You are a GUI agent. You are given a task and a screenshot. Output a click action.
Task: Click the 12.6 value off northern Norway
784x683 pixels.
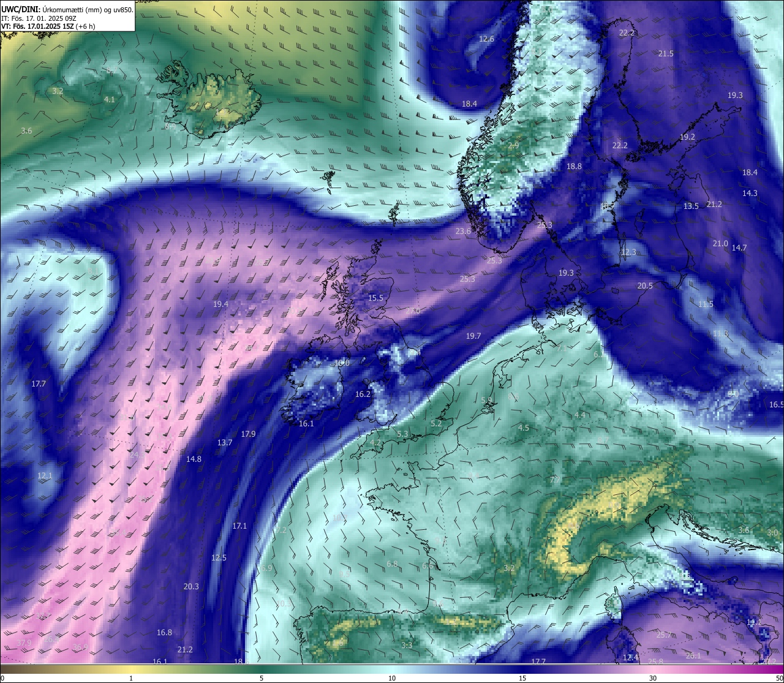tap(486, 39)
